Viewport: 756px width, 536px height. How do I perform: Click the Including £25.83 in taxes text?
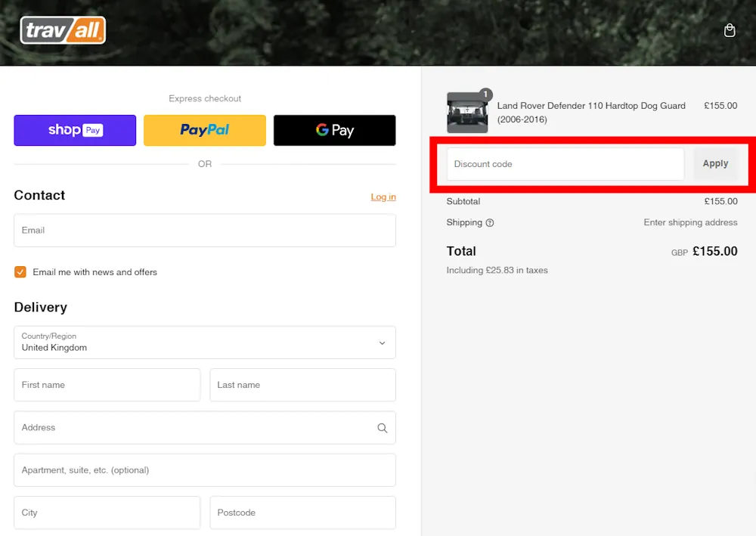point(497,271)
